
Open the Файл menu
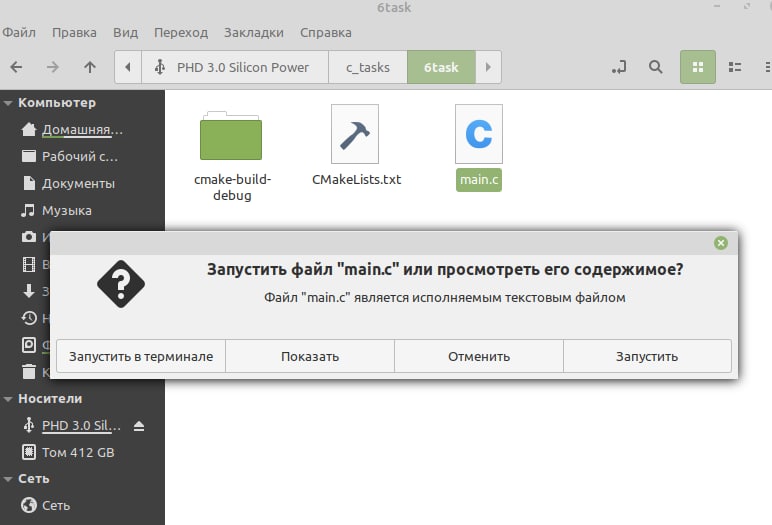click(19, 33)
